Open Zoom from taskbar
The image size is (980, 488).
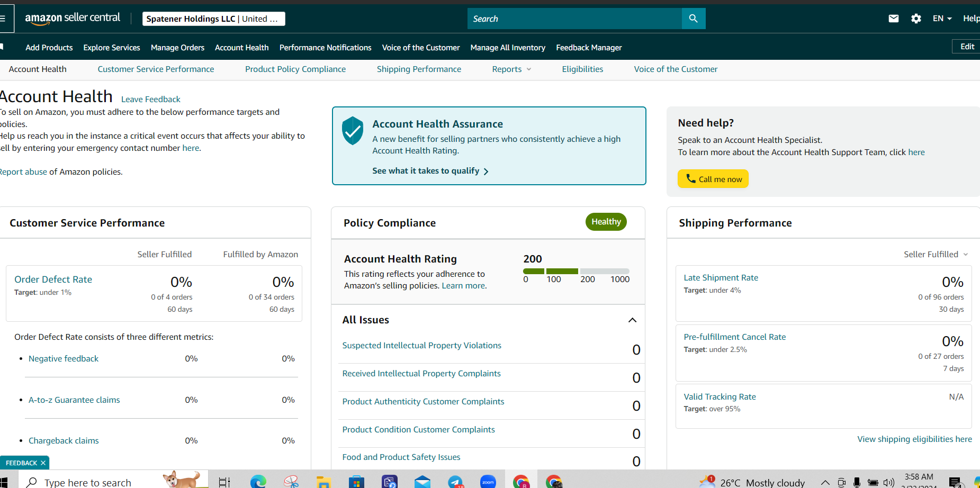click(488, 482)
